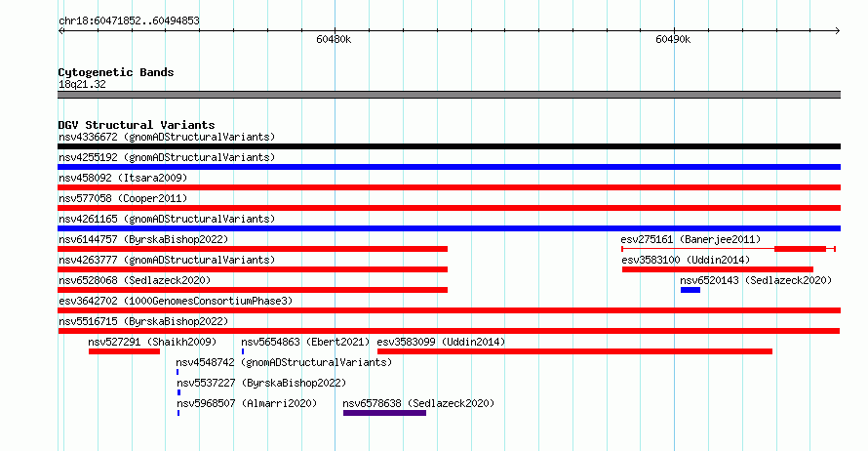Open the nsv4263777 gnomAD variant label
The image size is (868, 451).
pos(167,260)
